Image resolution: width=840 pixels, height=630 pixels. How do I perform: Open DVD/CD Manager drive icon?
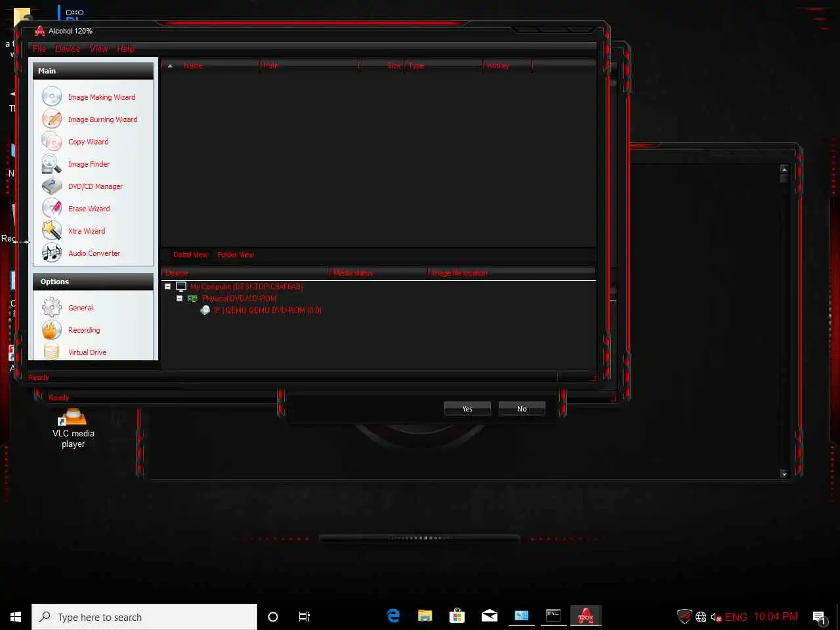pyautogui.click(x=52, y=186)
